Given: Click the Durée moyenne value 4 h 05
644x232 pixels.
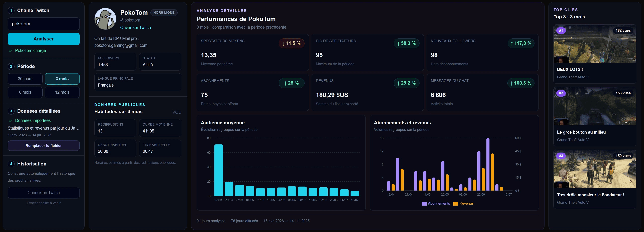Looking at the screenshot, I should coord(148,131).
